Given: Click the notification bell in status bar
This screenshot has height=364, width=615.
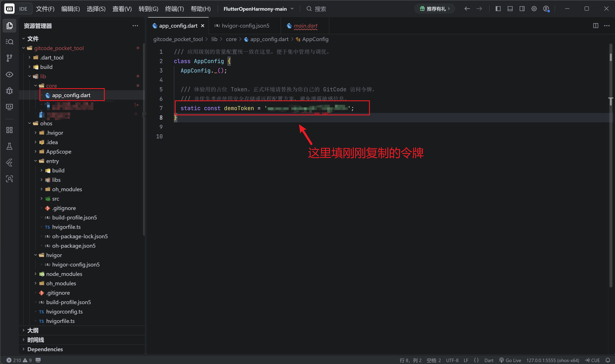Looking at the screenshot, I should 608,360.
